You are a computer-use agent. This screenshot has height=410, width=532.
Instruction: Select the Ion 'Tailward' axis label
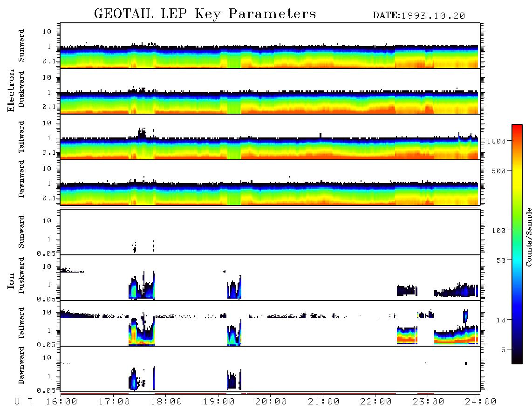(21, 323)
